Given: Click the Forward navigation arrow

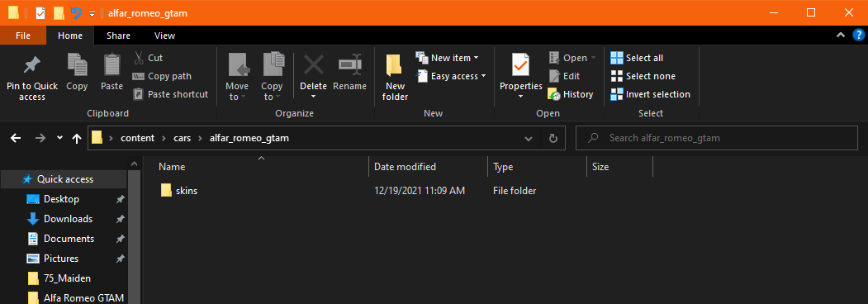Looking at the screenshot, I should click(x=40, y=138).
